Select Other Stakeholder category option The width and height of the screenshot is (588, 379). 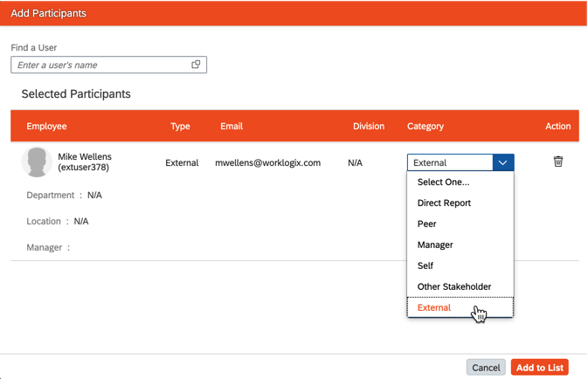pos(454,286)
